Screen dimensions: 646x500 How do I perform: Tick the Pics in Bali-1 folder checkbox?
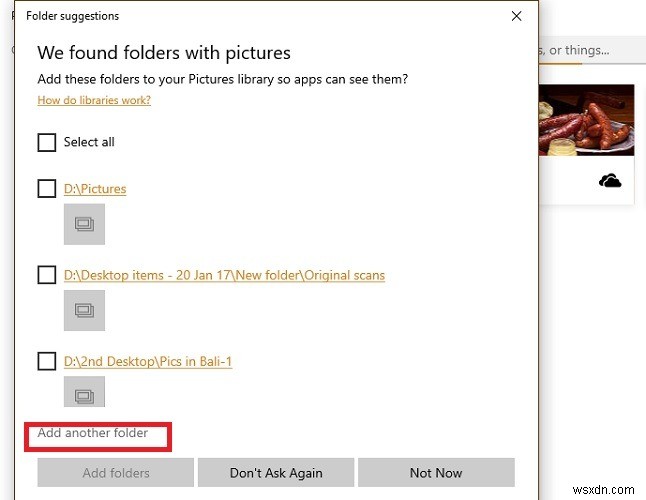[x=47, y=361]
